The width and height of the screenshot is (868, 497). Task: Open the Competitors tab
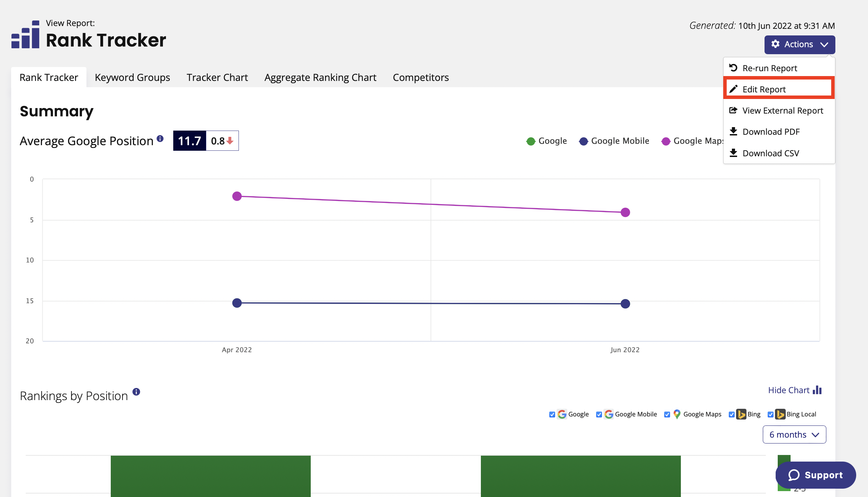coord(421,77)
